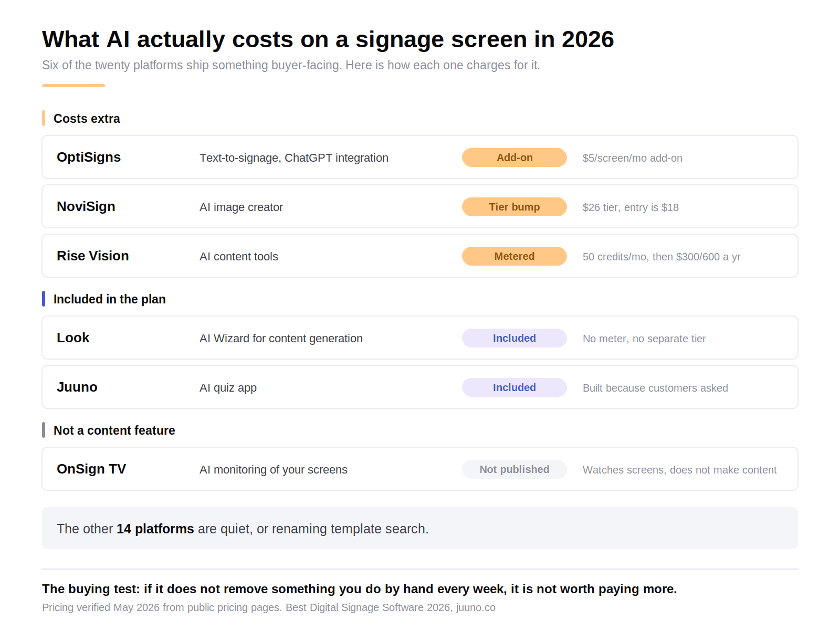Image resolution: width=840 pixels, height=631 pixels.
Task: Click the 'Not a content feature' heading
Action: click(x=114, y=430)
